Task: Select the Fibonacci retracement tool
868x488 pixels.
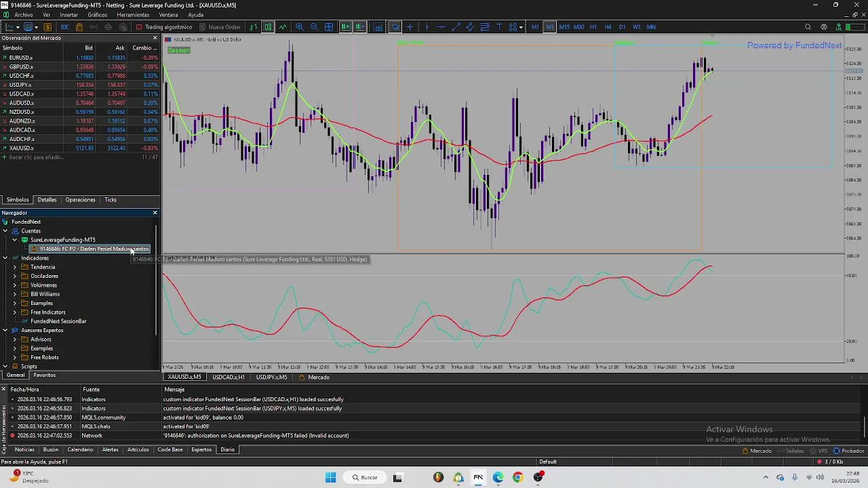Action: 485,27
